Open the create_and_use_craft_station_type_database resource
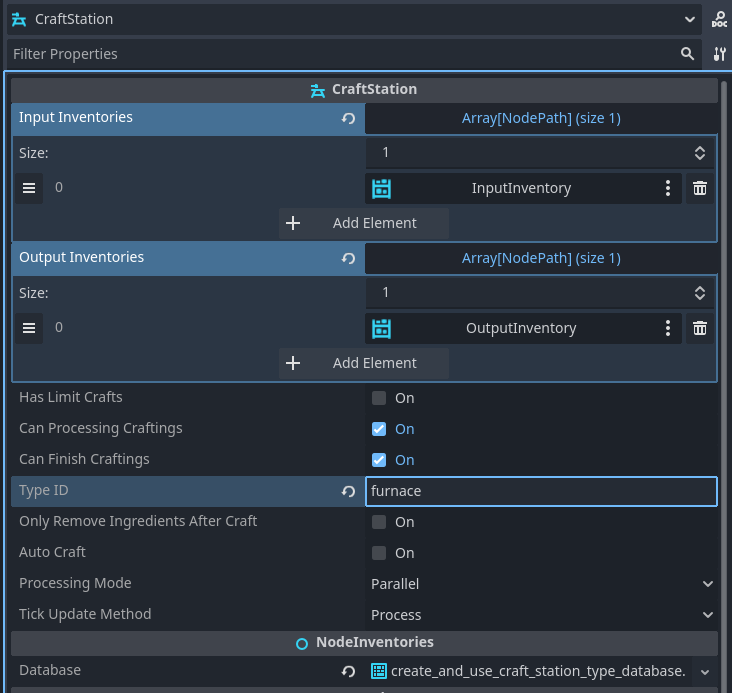This screenshot has height=693, width=732. click(529, 672)
